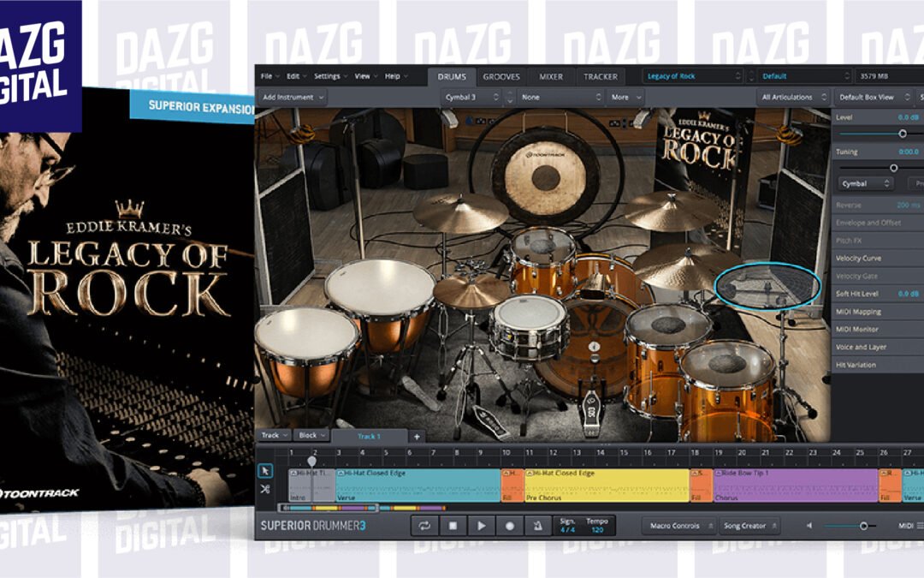Viewport: 924px width, 578px height.
Task: Adjust the Tuning slider handle
Action: click(894, 168)
